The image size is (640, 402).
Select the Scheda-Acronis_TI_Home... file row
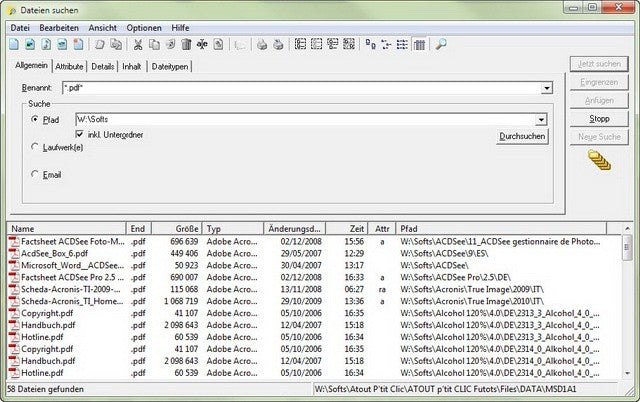pos(314,301)
